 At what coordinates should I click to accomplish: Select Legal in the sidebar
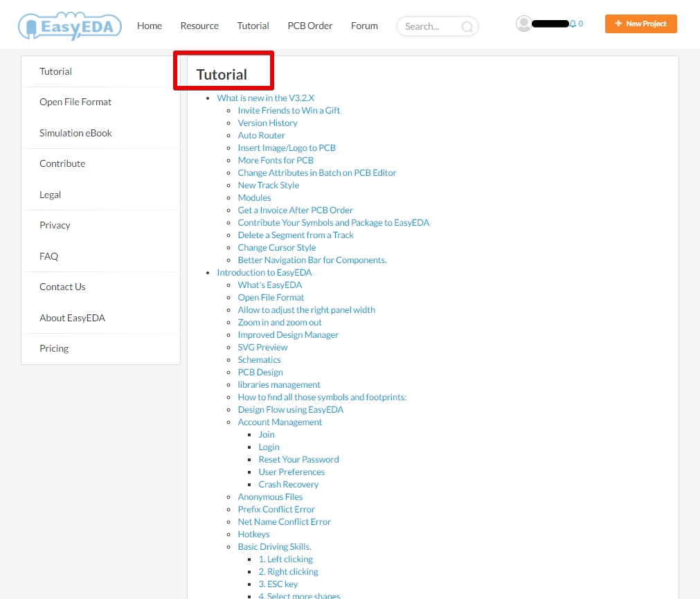click(50, 195)
